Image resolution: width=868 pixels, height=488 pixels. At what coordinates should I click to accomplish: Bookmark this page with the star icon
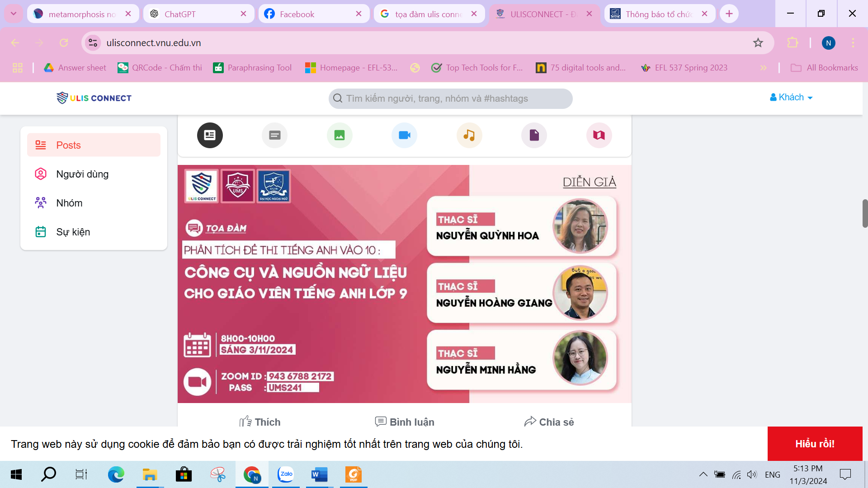pyautogui.click(x=758, y=43)
